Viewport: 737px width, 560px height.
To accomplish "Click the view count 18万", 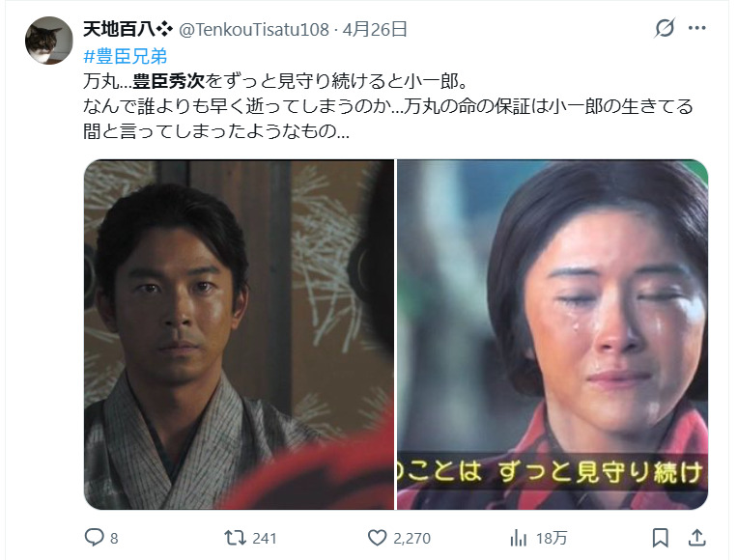I will (x=552, y=539).
